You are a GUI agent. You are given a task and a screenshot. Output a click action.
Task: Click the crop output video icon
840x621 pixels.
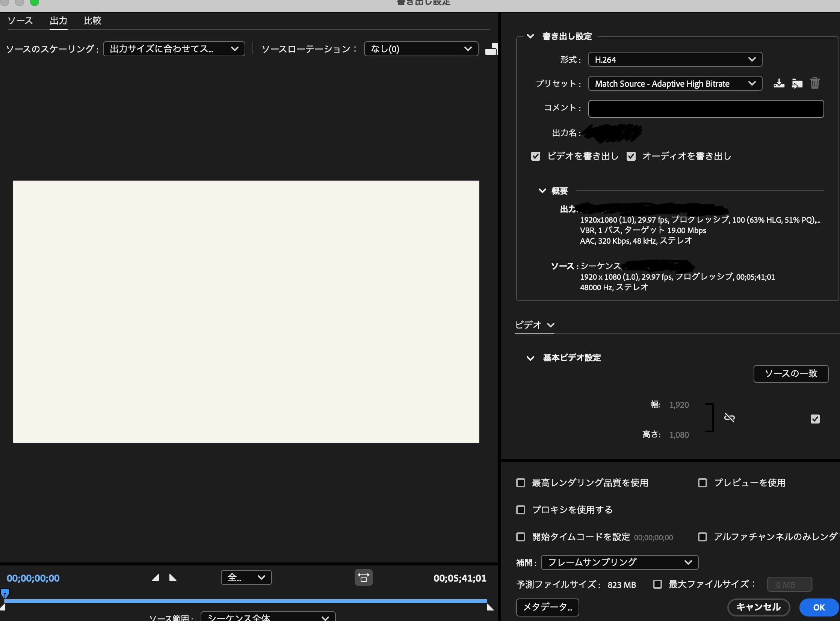[x=491, y=49]
